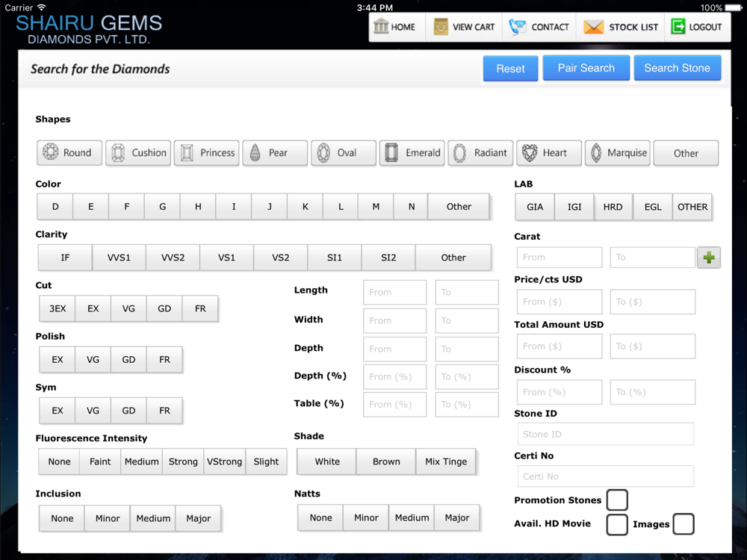Check the Avail. HD Movie box
The height and width of the screenshot is (560, 747).
616,524
